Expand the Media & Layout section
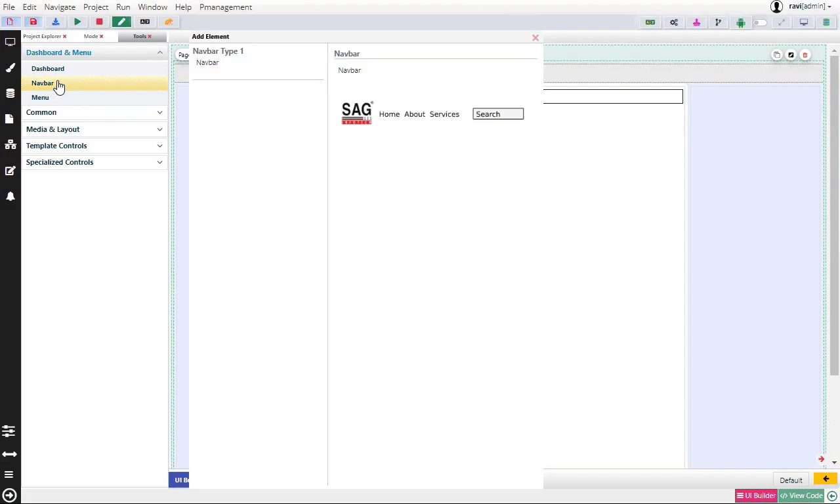This screenshot has height=504, width=840. click(x=94, y=129)
